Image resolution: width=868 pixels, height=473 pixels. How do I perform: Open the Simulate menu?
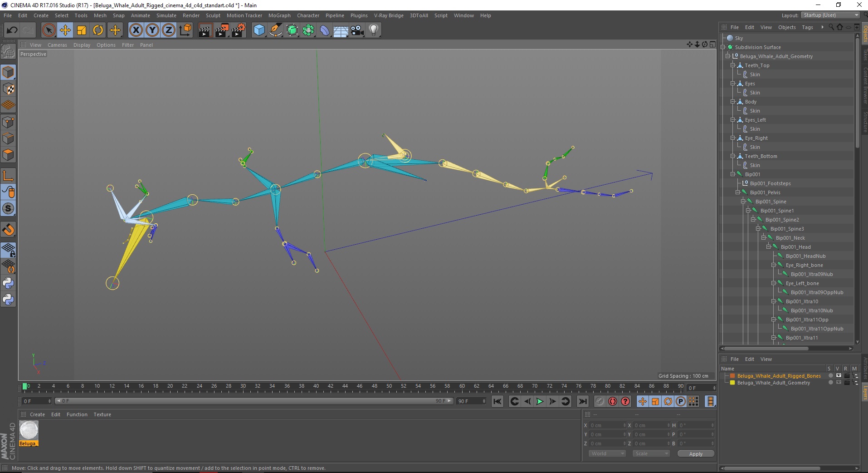click(166, 15)
